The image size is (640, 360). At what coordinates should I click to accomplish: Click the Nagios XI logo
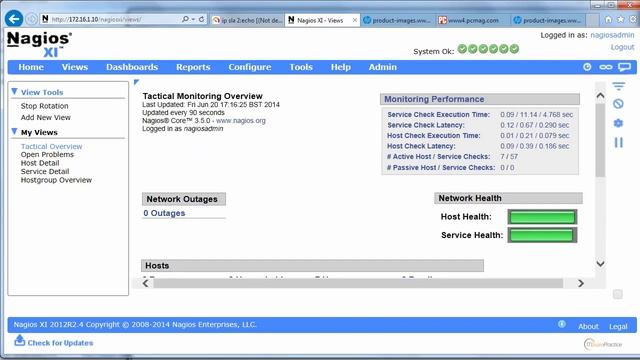click(40, 44)
